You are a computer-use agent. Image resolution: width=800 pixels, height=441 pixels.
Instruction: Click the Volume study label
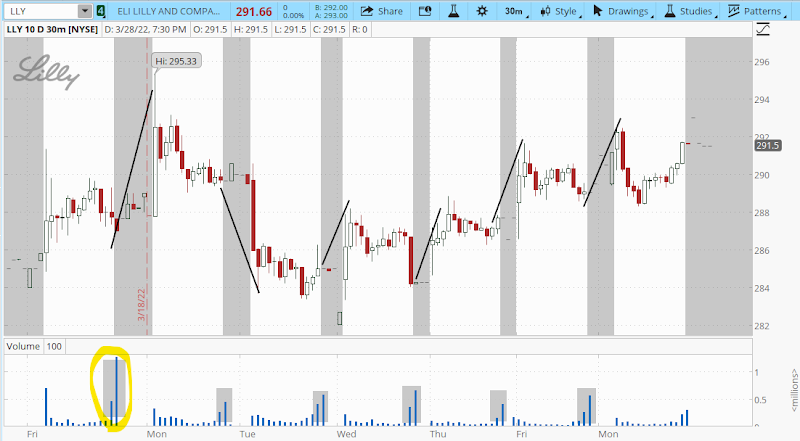point(23,346)
